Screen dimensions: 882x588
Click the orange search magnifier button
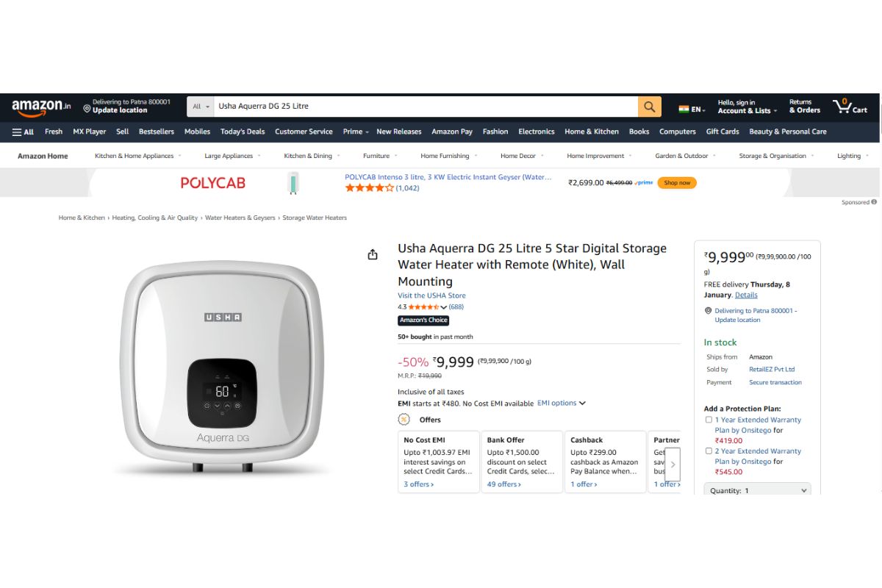(x=649, y=107)
